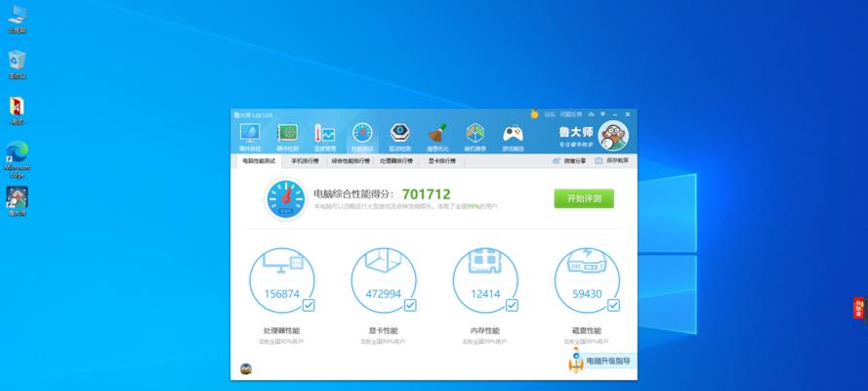Click the red side widget at screen edge

(858, 309)
